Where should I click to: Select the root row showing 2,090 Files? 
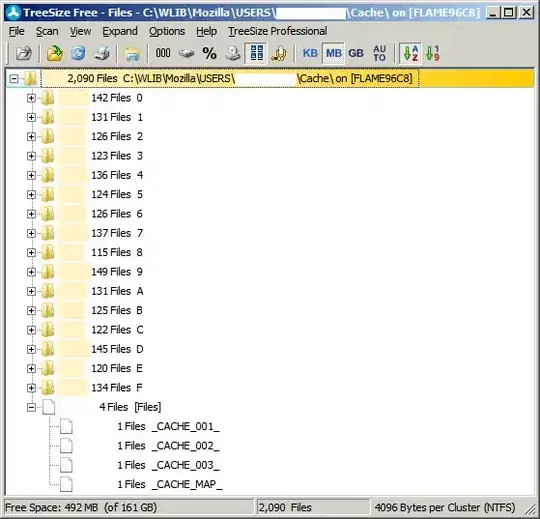click(230, 79)
